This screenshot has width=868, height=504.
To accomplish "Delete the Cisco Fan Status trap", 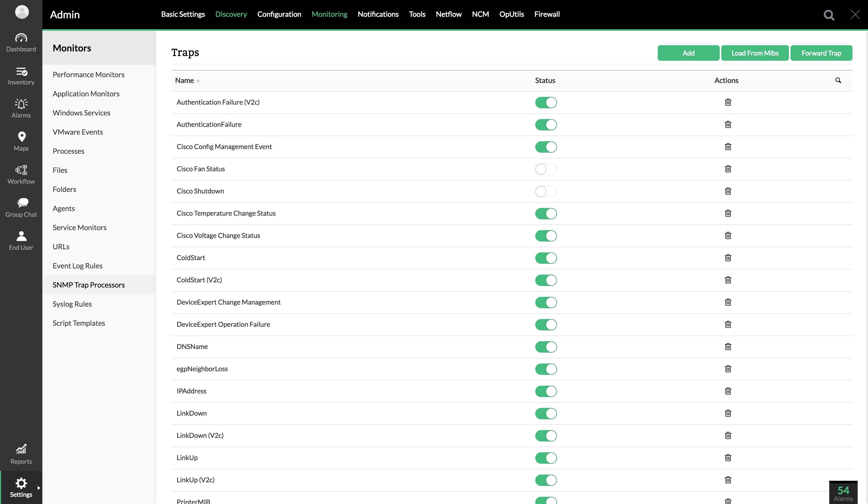I will [x=728, y=169].
